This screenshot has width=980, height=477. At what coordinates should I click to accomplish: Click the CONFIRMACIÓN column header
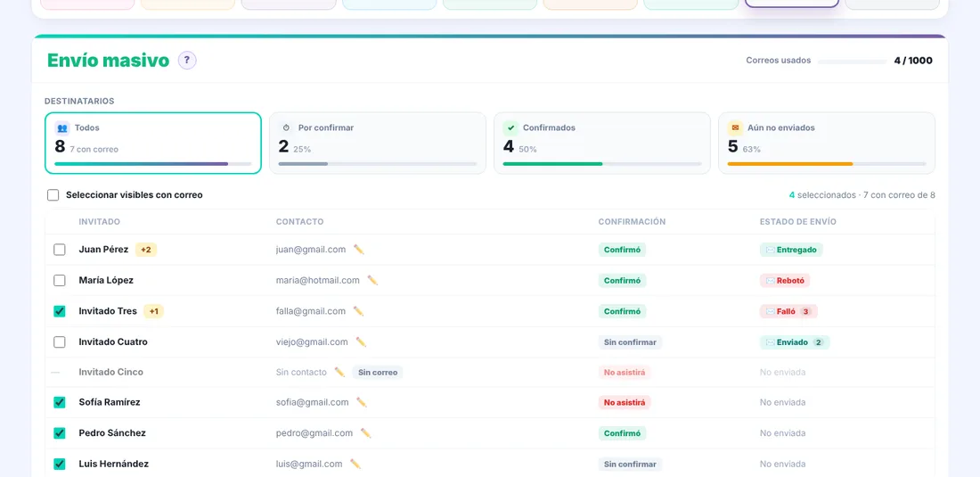[x=632, y=222]
